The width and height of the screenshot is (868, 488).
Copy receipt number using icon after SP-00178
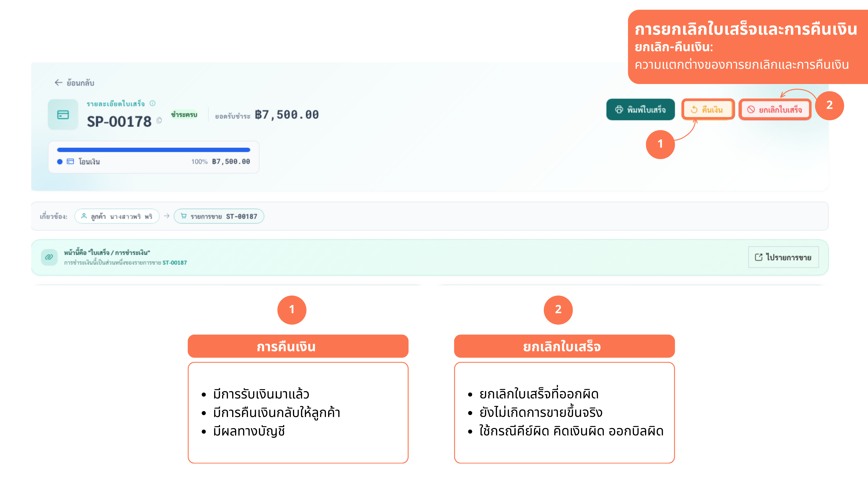[159, 120]
